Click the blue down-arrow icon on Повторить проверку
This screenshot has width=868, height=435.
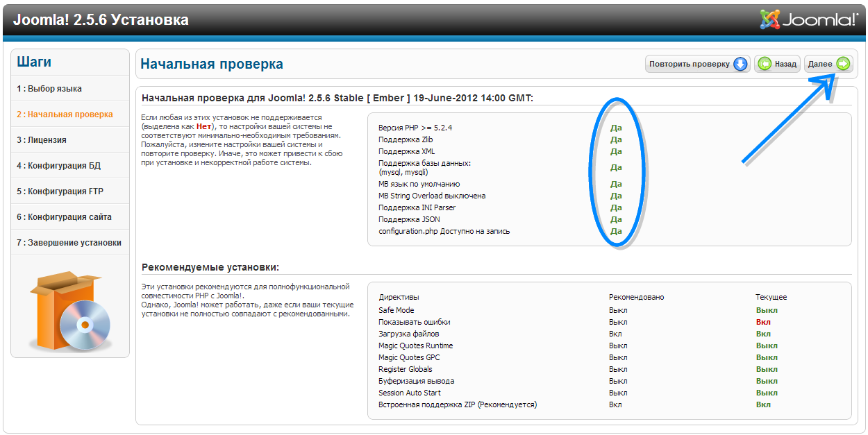[x=740, y=65]
